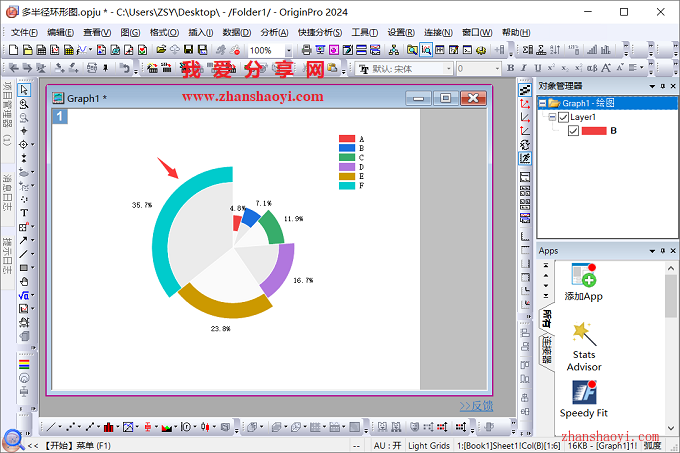The height and width of the screenshot is (453, 680).
Task: Click the cyan F legend swatch
Action: pyautogui.click(x=347, y=186)
